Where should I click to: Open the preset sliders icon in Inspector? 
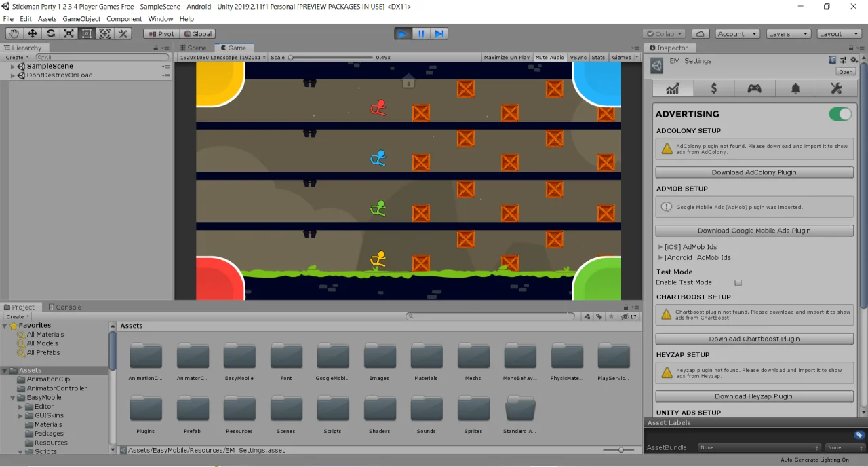click(843, 60)
